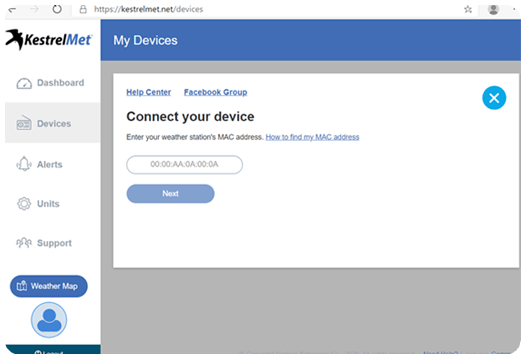Click the KestrelMet logo
Viewport: 528px width, 361px height.
49,40
